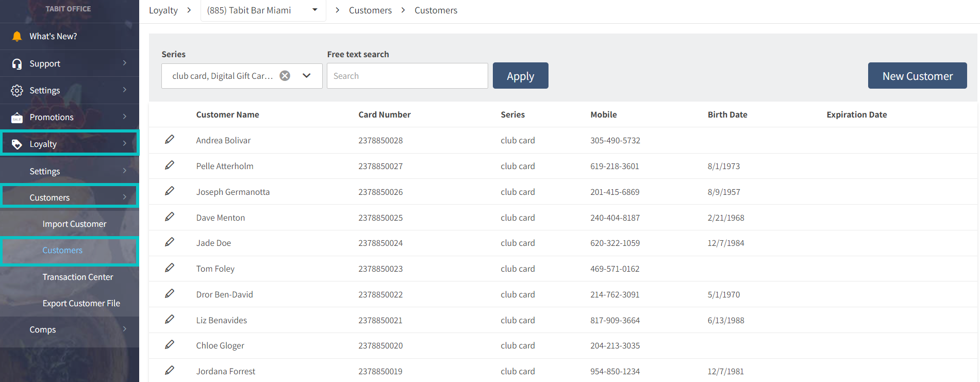Open the Series dropdown arrow
This screenshot has width=980, height=382.
(307, 76)
